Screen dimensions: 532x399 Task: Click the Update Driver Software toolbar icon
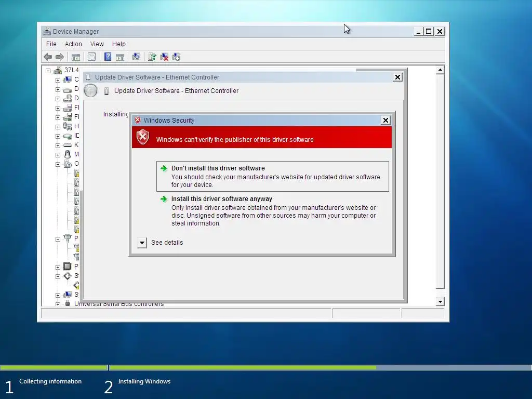coord(152,57)
